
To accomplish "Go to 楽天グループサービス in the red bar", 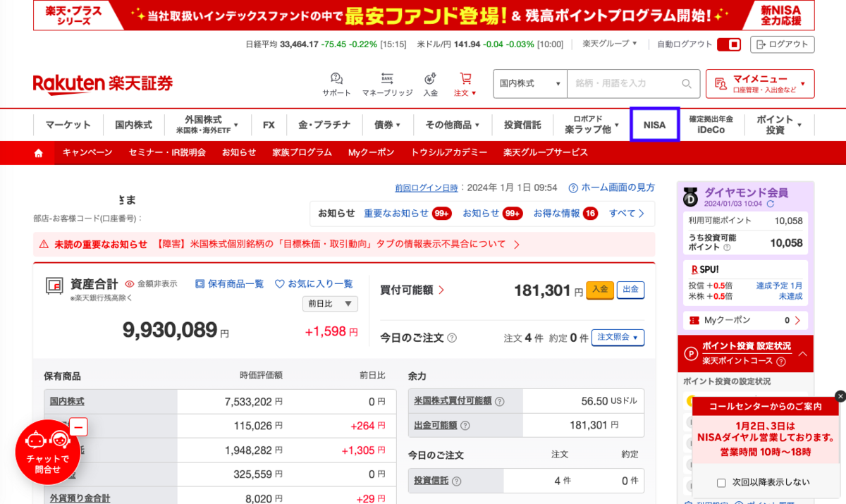I will point(546,152).
